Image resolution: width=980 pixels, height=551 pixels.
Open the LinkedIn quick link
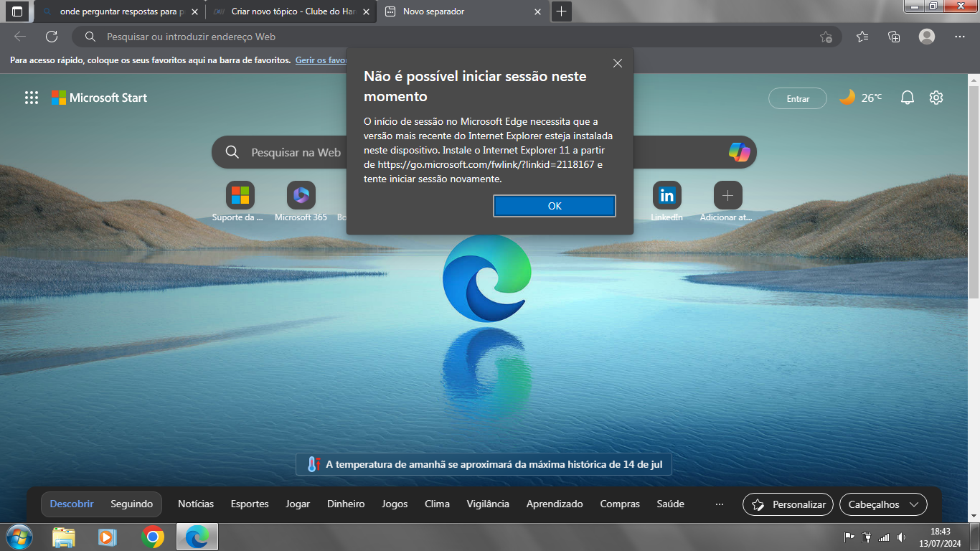pyautogui.click(x=666, y=202)
